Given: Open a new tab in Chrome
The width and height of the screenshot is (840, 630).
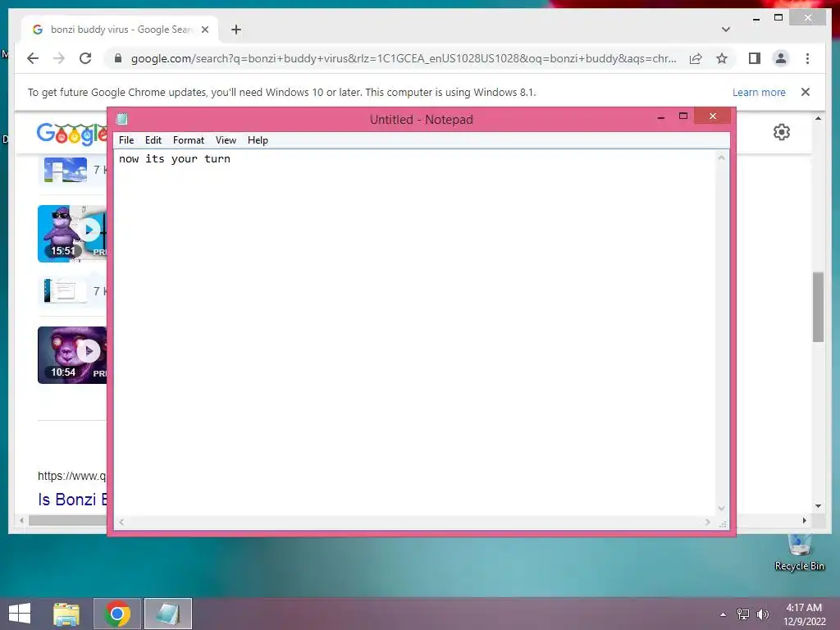Looking at the screenshot, I should (236, 30).
